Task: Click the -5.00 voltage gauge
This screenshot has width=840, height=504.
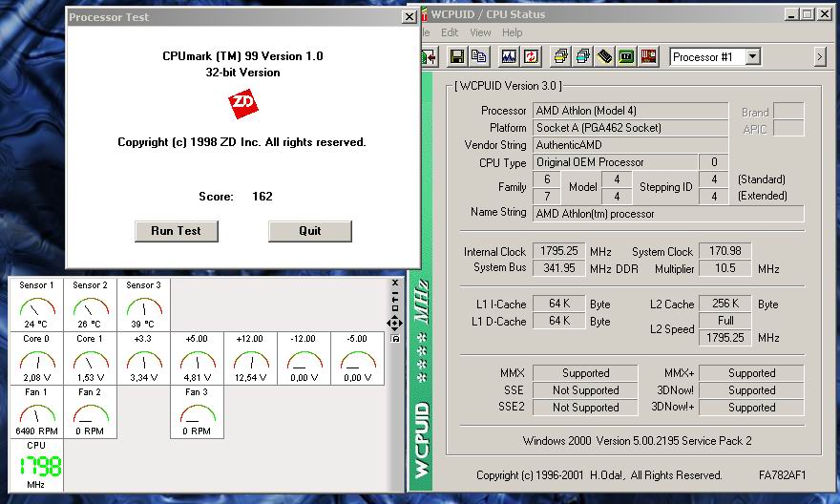Action: point(357,358)
